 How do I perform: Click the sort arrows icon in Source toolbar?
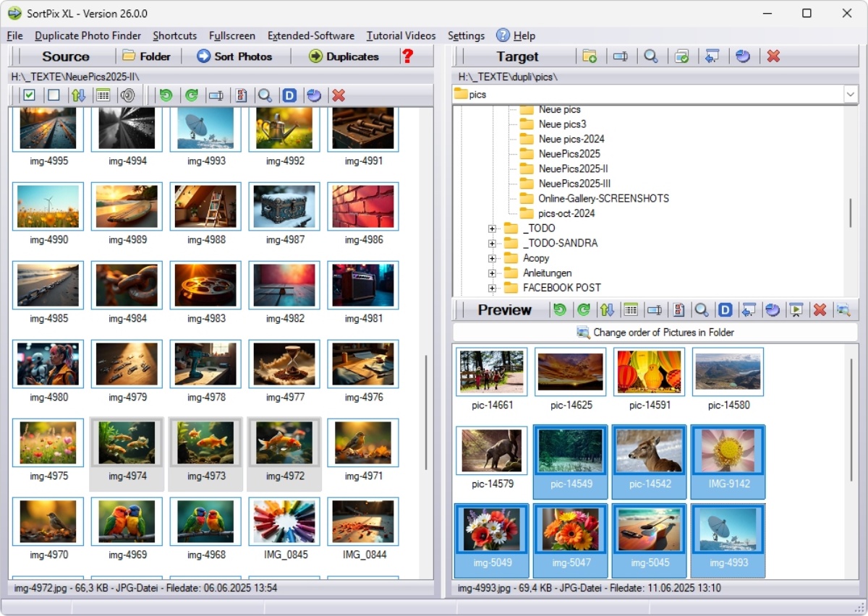[x=78, y=95]
